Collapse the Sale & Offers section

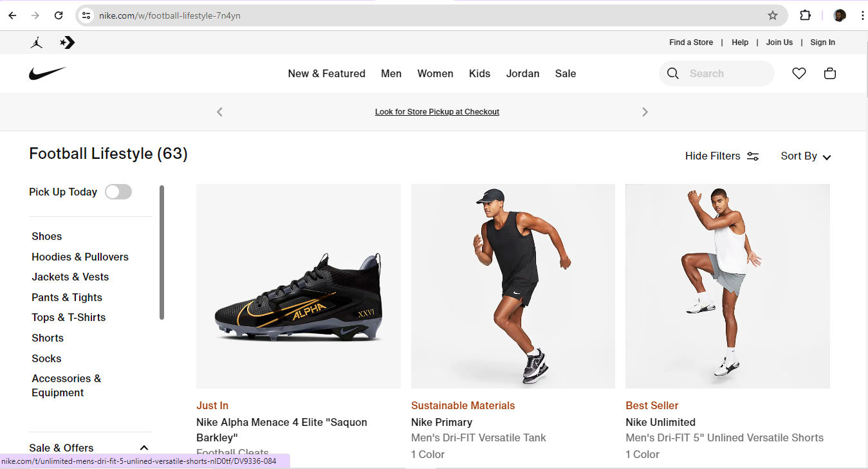pos(143,447)
